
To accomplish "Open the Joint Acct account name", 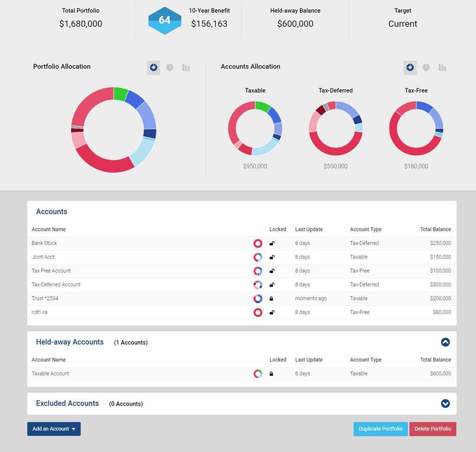I will [x=43, y=257].
